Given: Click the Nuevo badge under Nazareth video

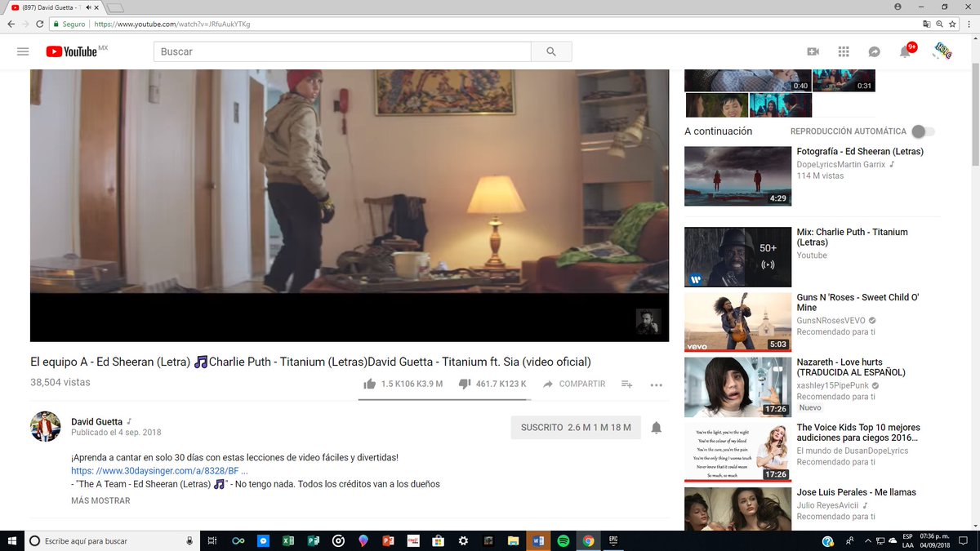Looking at the screenshot, I should pyautogui.click(x=811, y=407).
